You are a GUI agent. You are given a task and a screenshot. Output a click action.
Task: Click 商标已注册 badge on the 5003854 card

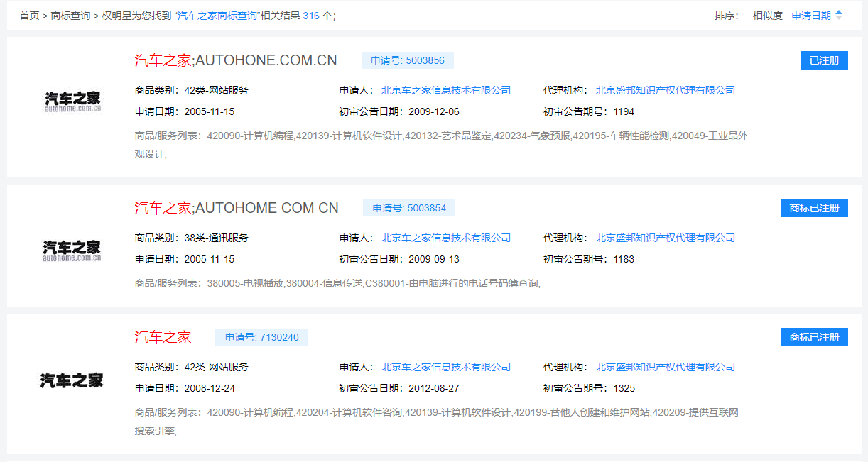click(x=815, y=208)
